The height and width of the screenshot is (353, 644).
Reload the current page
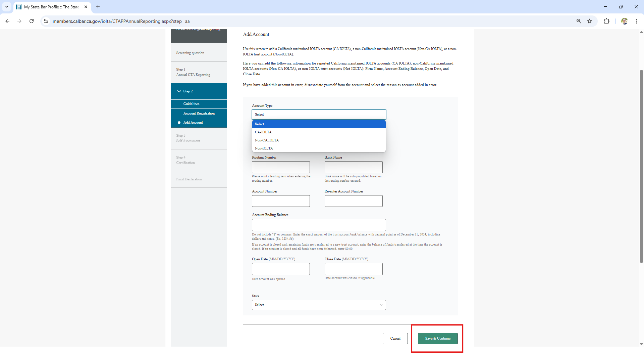pyautogui.click(x=32, y=21)
